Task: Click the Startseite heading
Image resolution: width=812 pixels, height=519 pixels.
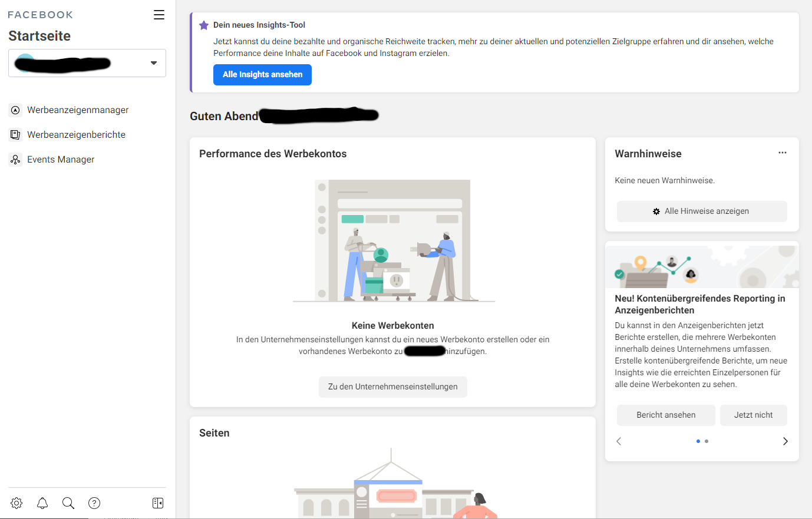Action: click(39, 36)
